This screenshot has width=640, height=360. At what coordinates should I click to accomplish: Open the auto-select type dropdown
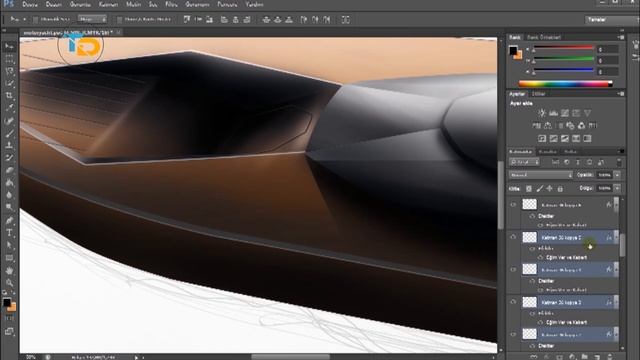(92, 19)
